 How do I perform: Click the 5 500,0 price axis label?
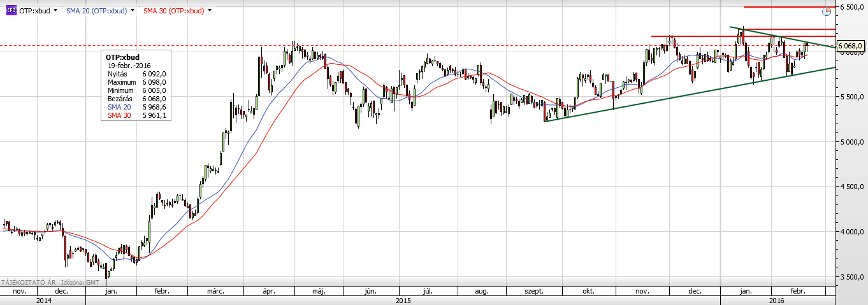(x=853, y=97)
